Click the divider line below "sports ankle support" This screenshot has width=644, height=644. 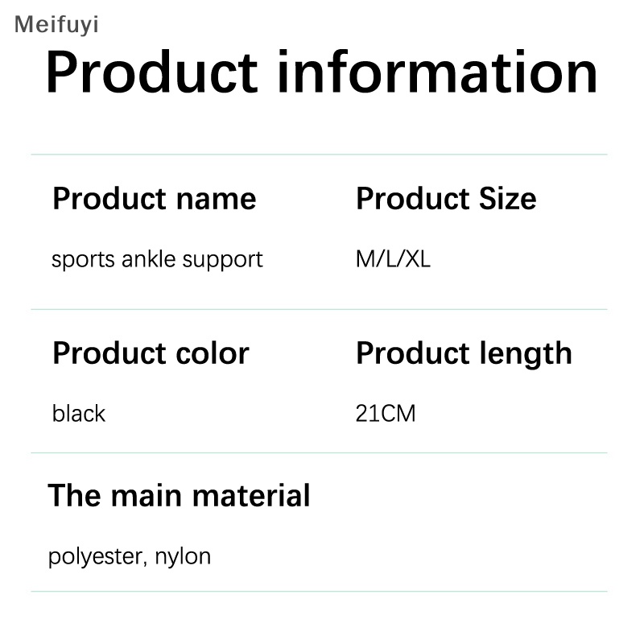[319, 309]
